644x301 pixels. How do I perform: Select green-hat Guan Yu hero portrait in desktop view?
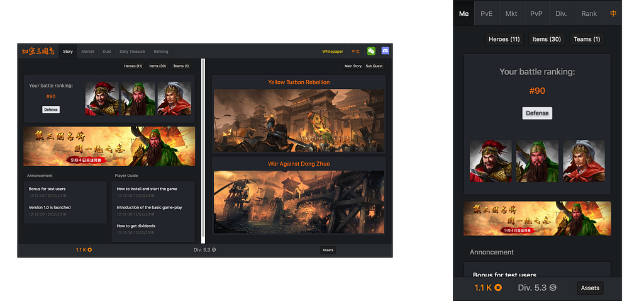coord(138,98)
